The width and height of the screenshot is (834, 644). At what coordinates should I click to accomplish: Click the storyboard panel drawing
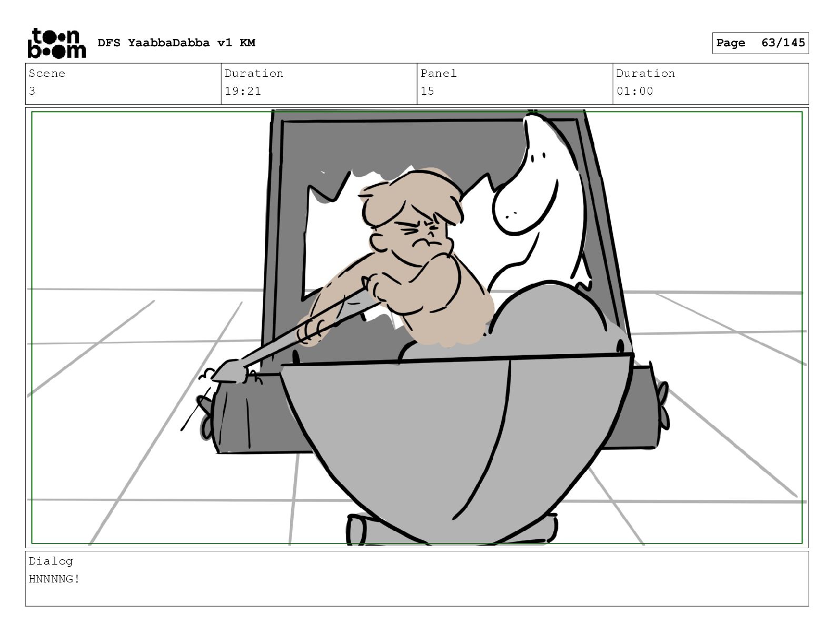tap(417, 327)
